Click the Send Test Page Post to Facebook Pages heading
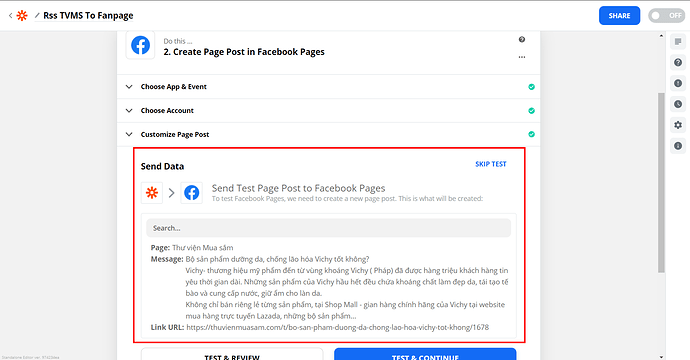The width and height of the screenshot is (690, 360). point(298,188)
